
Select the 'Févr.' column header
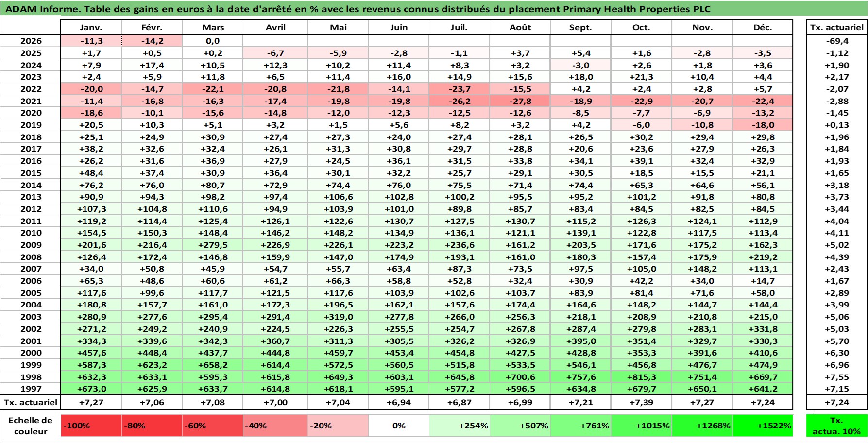[x=152, y=28]
